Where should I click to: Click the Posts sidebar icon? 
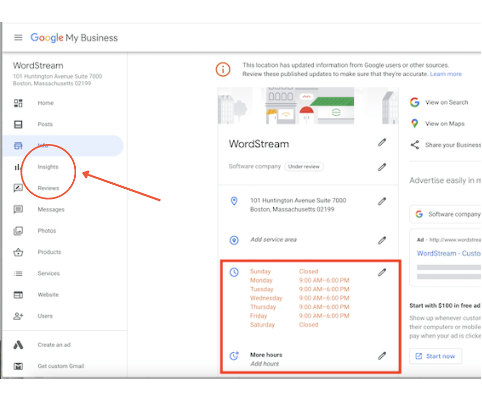click(18, 124)
